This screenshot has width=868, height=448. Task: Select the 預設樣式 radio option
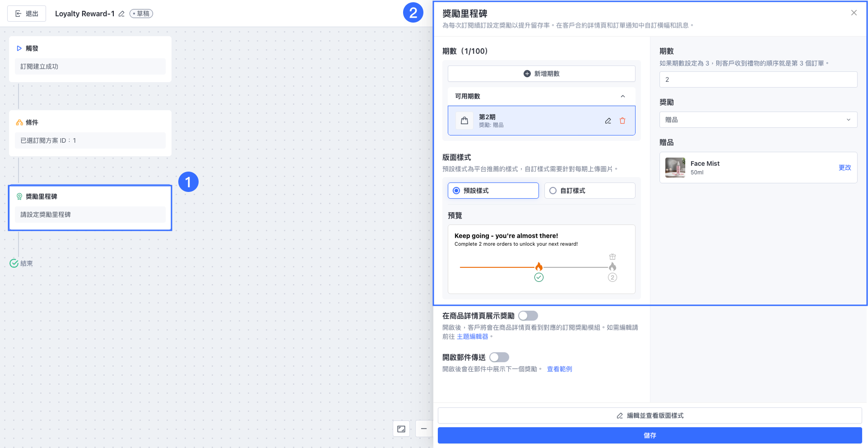[x=493, y=191]
